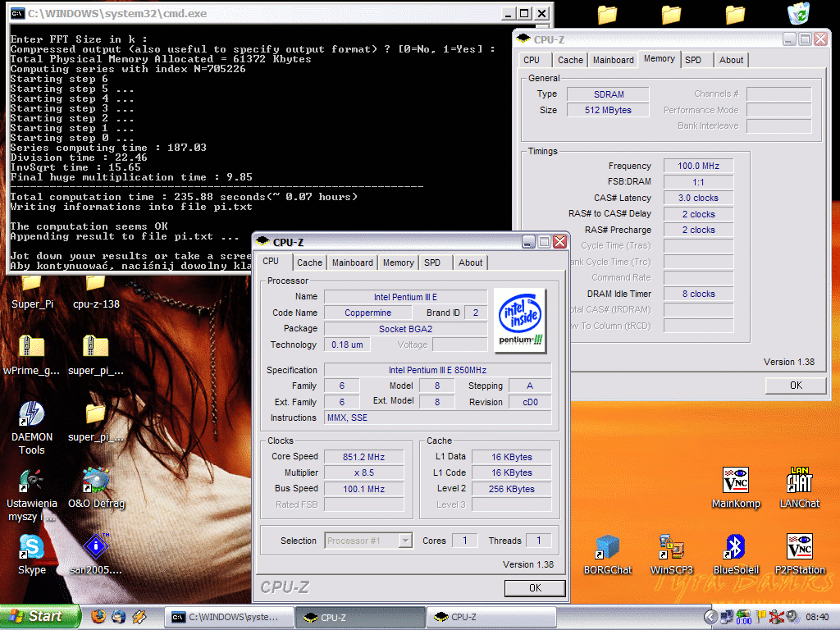
Task: Show hidden tray icons arrow
Action: 710,617
